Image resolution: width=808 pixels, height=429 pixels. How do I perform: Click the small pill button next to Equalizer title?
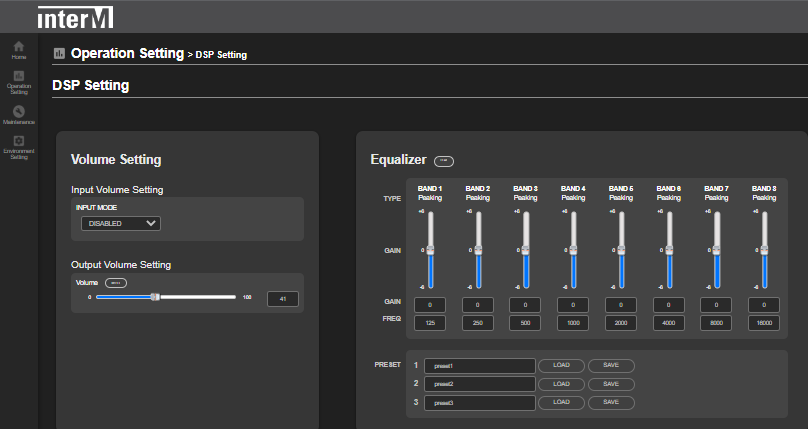point(444,161)
